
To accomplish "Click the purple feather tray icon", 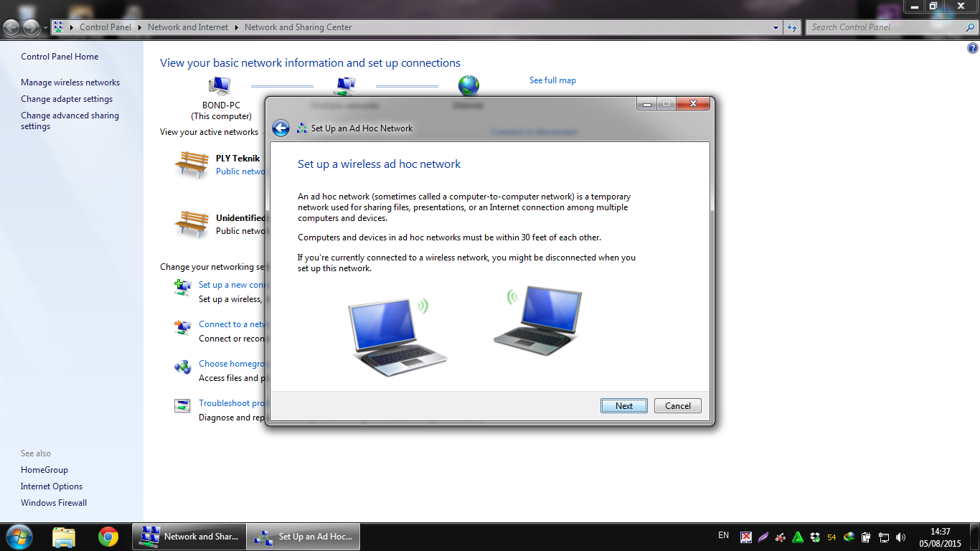I will pyautogui.click(x=763, y=537).
